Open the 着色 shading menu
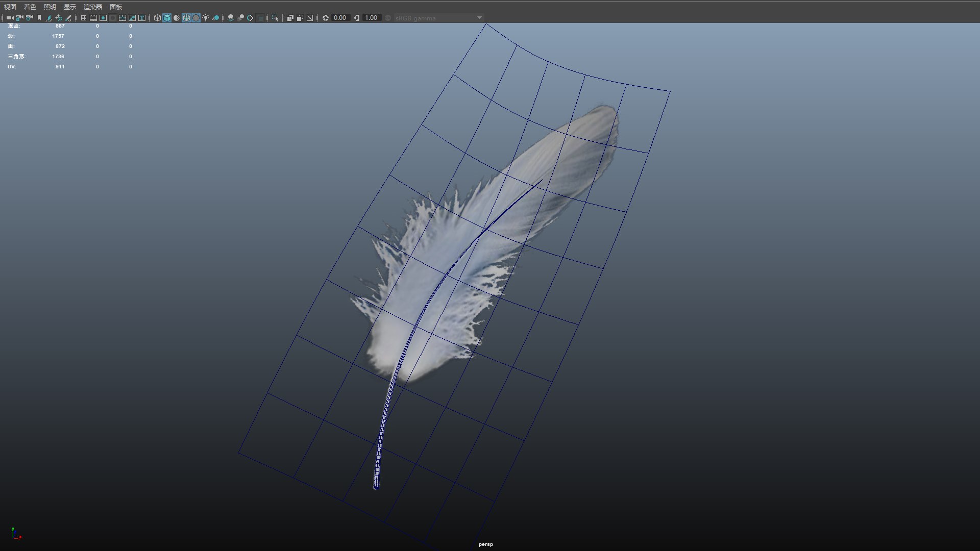This screenshot has height=551, width=980. click(x=30, y=7)
